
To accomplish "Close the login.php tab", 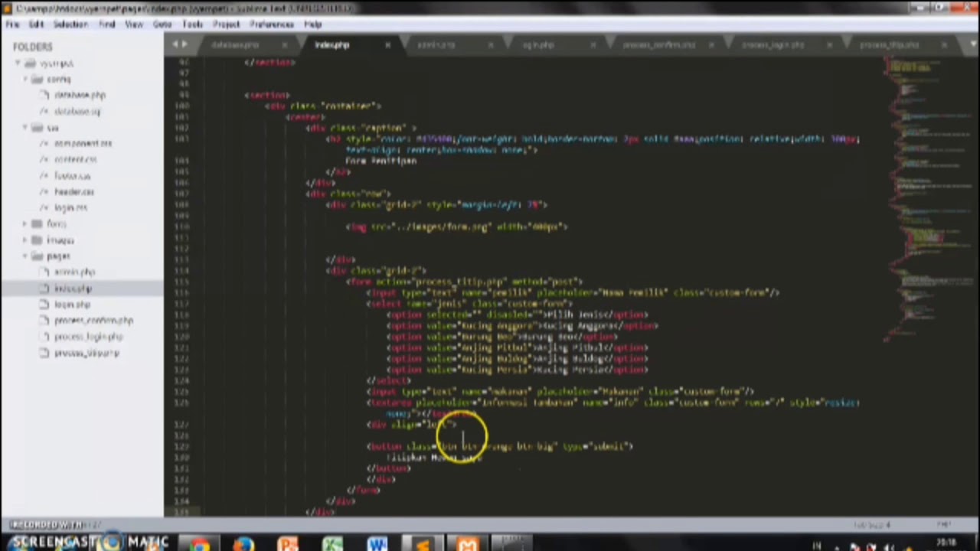I will pos(593,45).
